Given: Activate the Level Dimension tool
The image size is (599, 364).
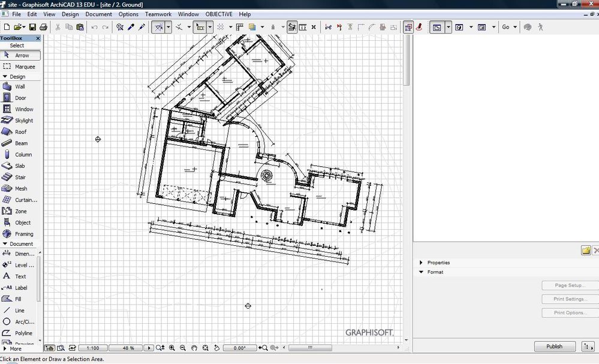Looking at the screenshot, I should 19,265.
